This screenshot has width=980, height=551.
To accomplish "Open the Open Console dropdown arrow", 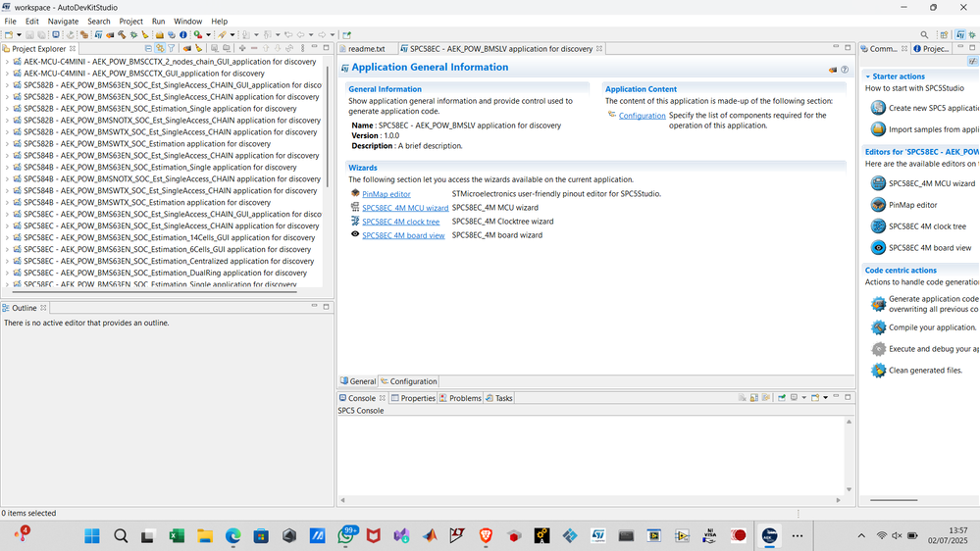I will point(825,397).
